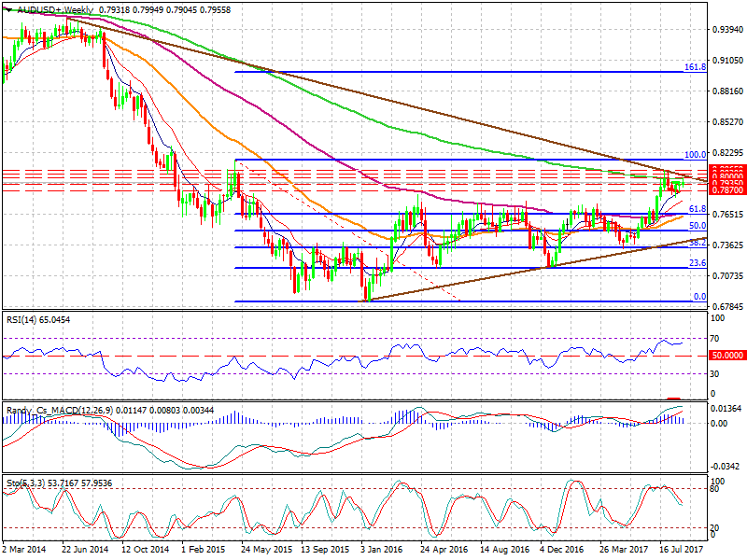
Task: Click the red 0.78700 price level tag
Action: click(x=728, y=189)
